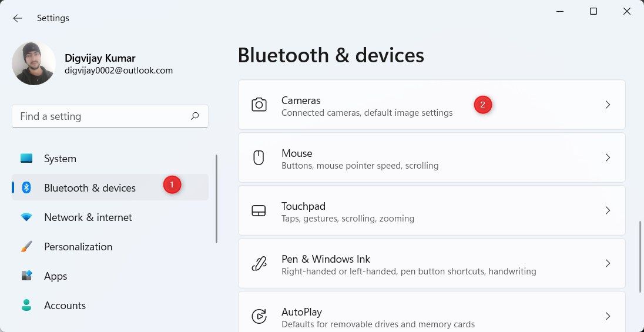Screen dimensions: 644x332
Task: Maximize the Settings window
Action: point(593,12)
